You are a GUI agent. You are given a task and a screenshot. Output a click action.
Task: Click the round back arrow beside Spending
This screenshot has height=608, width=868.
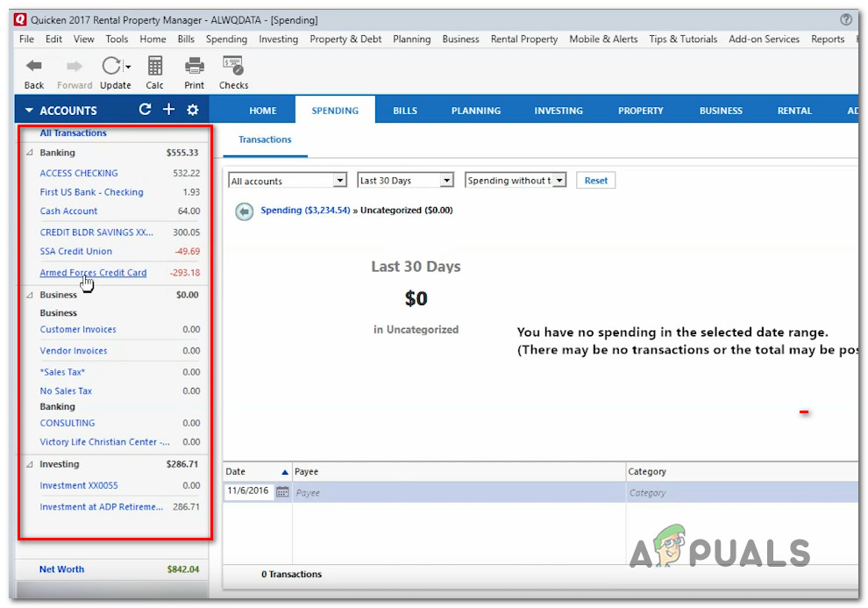[244, 211]
